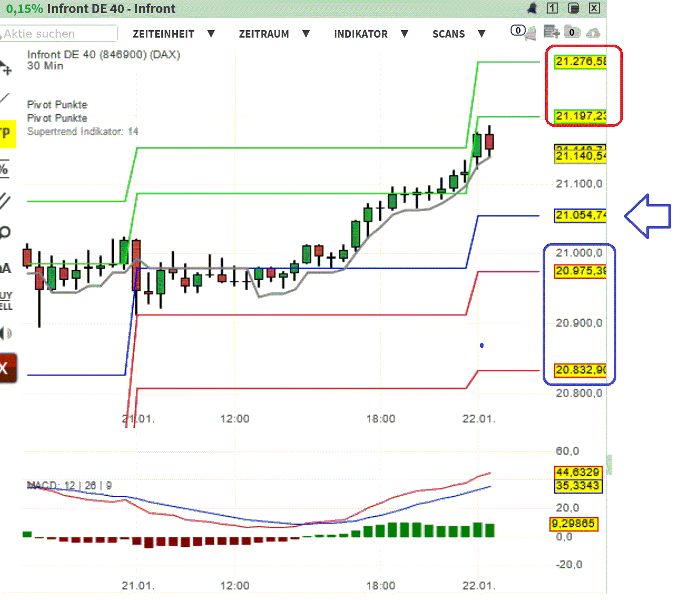This screenshot has width=700, height=600.
Task: Click the cloud upload icon
Action: (593, 33)
